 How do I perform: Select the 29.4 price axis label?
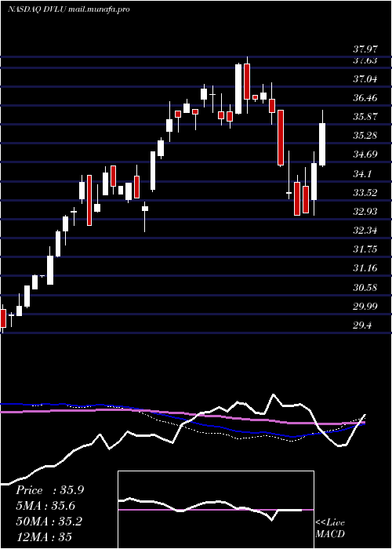click(x=362, y=325)
